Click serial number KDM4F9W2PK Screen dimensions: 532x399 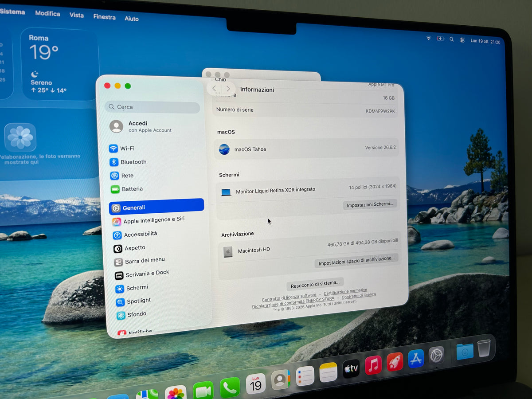[380, 111]
